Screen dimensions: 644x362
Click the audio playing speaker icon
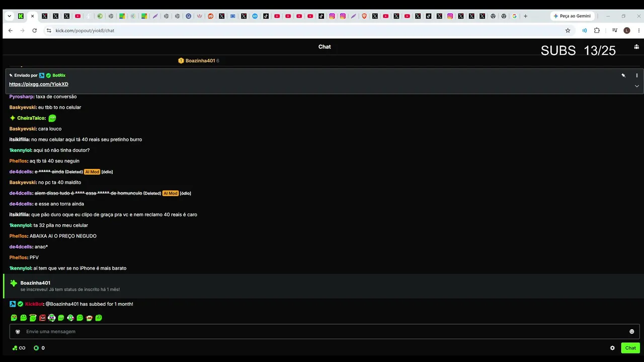click(x=584, y=30)
